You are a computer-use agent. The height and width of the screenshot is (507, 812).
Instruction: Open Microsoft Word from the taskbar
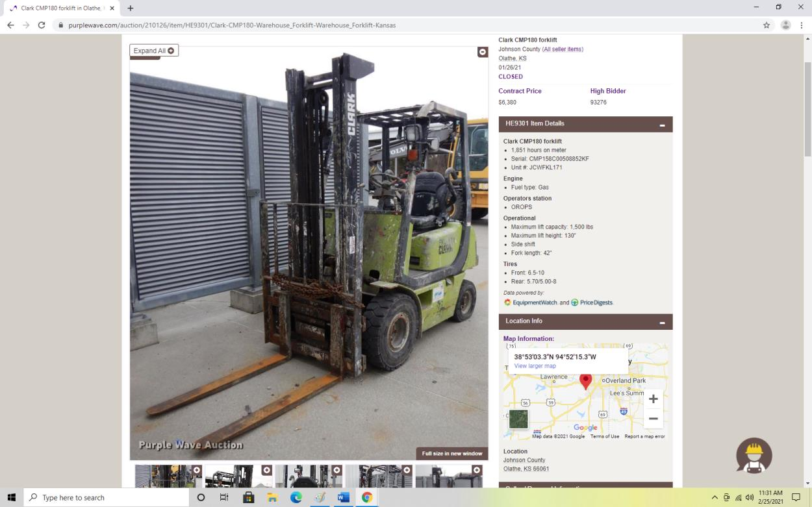(x=343, y=497)
